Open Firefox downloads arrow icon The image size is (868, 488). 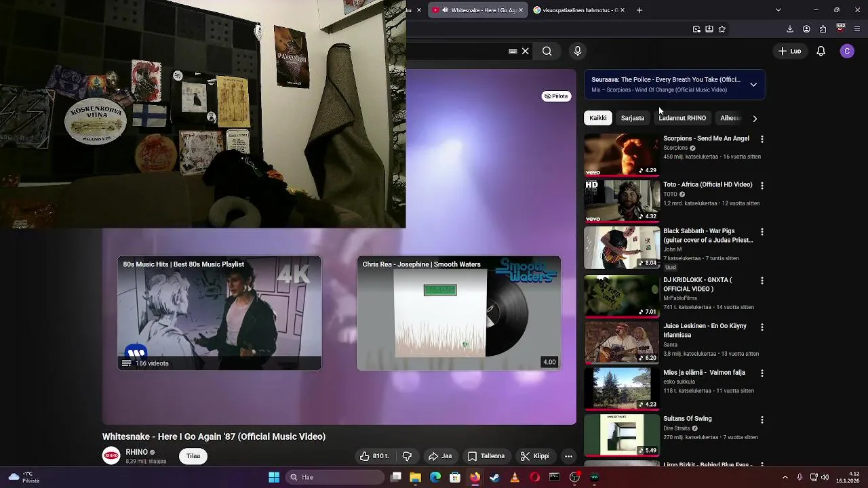[x=789, y=29]
